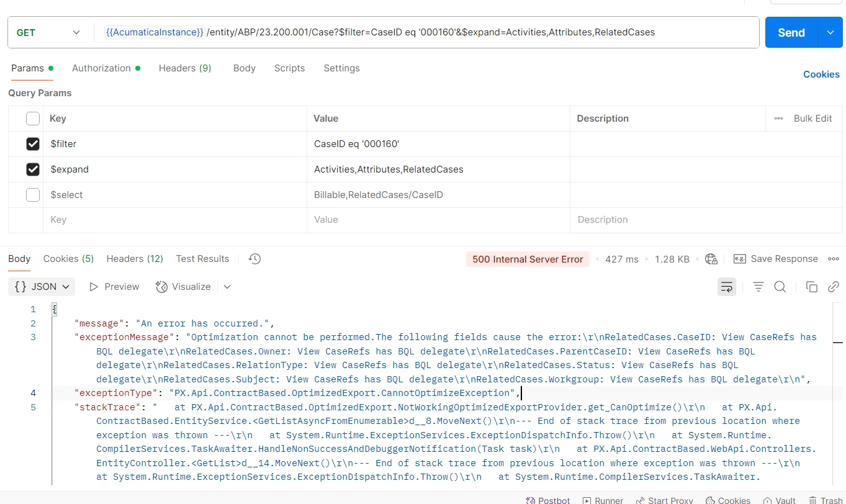The height and width of the screenshot is (504, 846).
Task: Change the GET method dropdown
Action: (48, 32)
